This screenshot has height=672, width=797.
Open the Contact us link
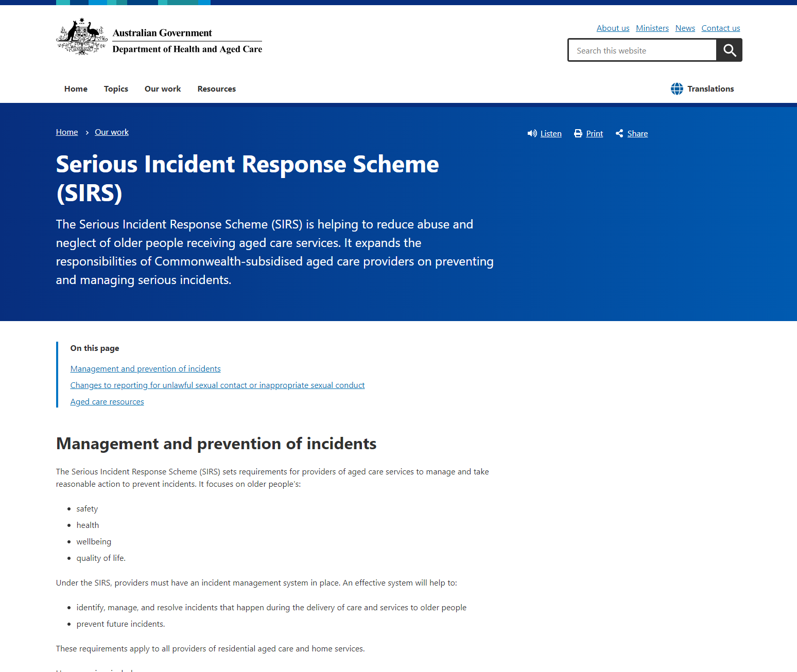720,28
